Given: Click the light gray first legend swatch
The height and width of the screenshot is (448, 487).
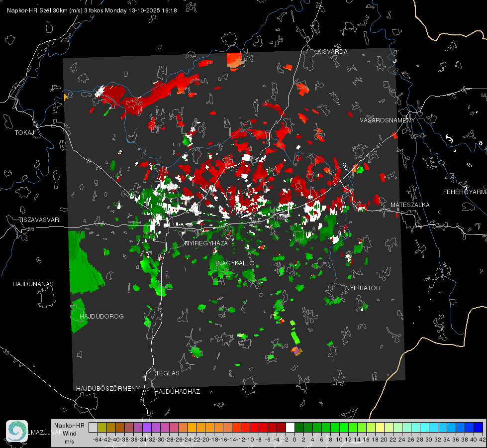Looking at the screenshot, I should (93, 427).
